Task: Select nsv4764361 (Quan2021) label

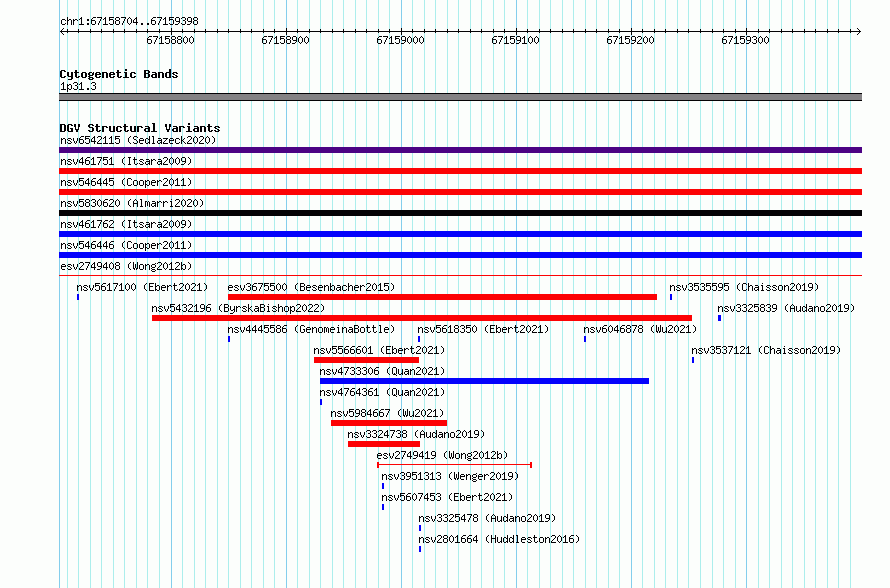Action: tap(382, 392)
